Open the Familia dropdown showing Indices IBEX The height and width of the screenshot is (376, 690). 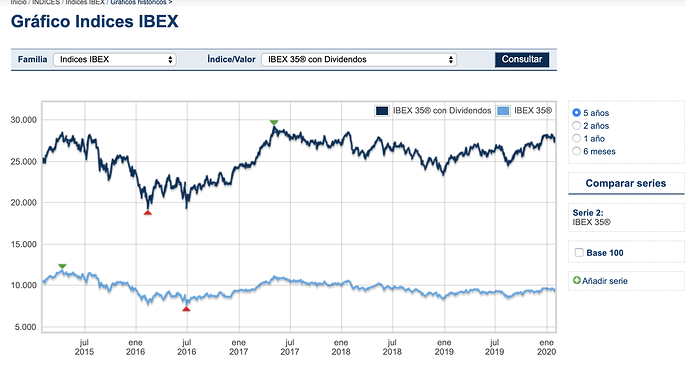[115, 59]
